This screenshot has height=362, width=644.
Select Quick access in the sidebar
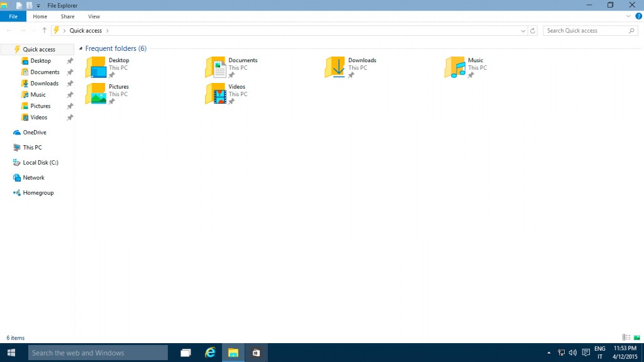[x=38, y=49]
